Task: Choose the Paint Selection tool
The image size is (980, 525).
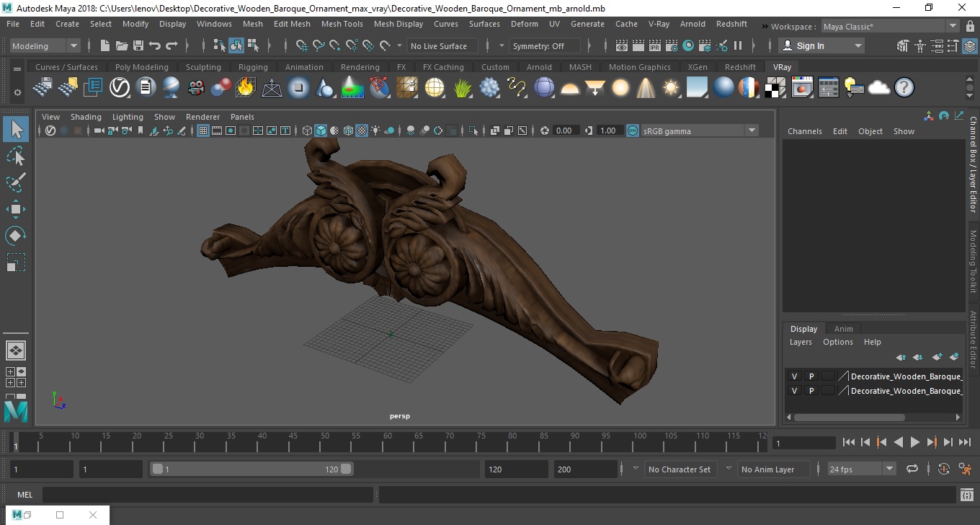Action: 16,182
